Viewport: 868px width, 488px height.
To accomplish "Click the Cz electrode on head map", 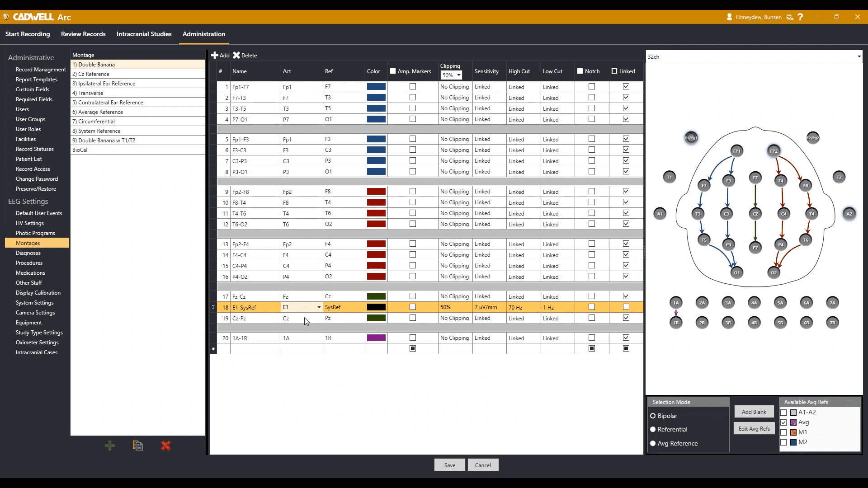I will coord(755,214).
